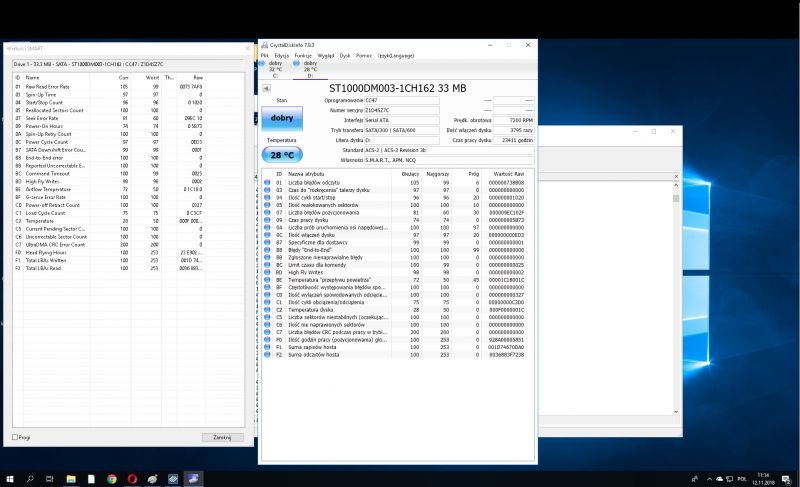
Task: Open the Język(Language) menu
Action: pyautogui.click(x=396, y=56)
